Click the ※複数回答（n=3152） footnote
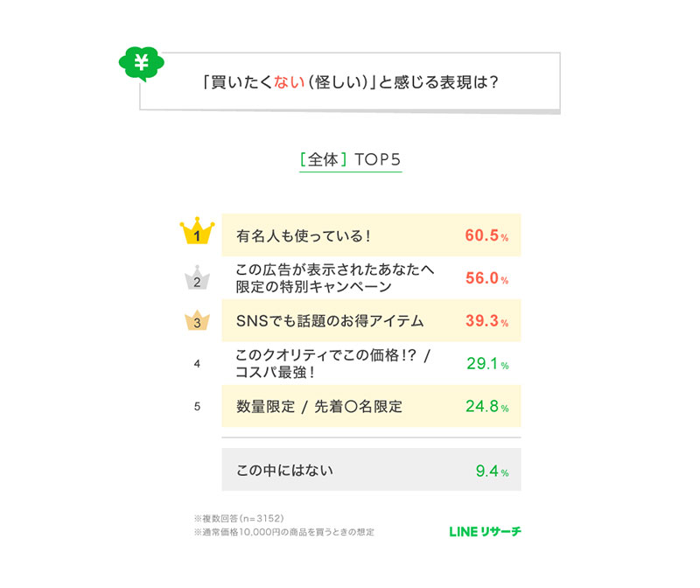This screenshot has height=588, width=700. [x=238, y=518]
